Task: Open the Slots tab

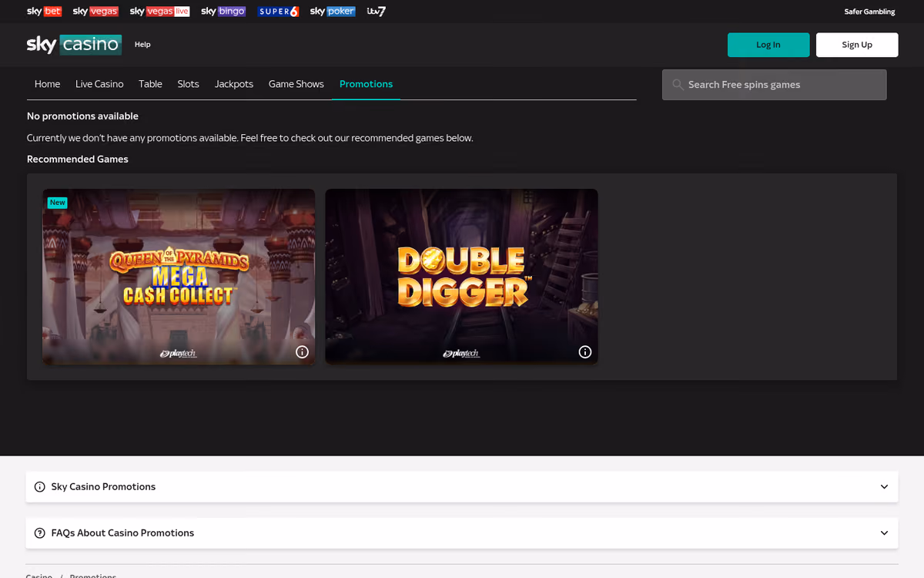Action: 188,84
